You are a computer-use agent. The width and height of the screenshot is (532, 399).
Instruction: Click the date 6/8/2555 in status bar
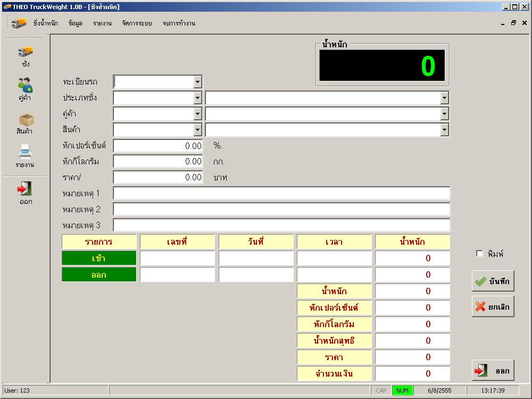coord(439,390)
